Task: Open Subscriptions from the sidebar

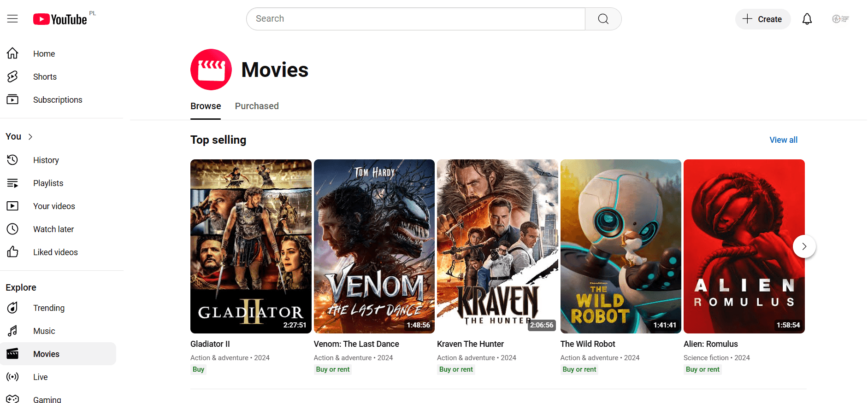Action: (x=58, y=99)
